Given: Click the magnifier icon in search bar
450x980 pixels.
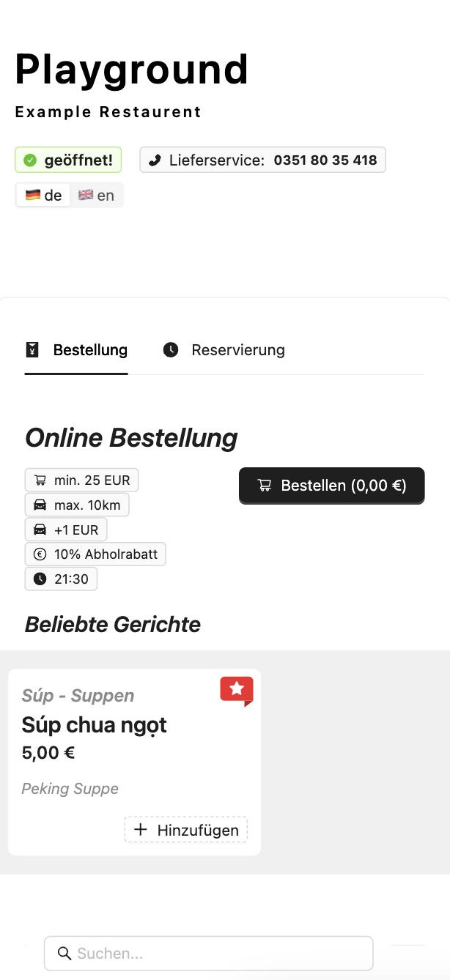Looking at the screenshot, I should [64, 953].
